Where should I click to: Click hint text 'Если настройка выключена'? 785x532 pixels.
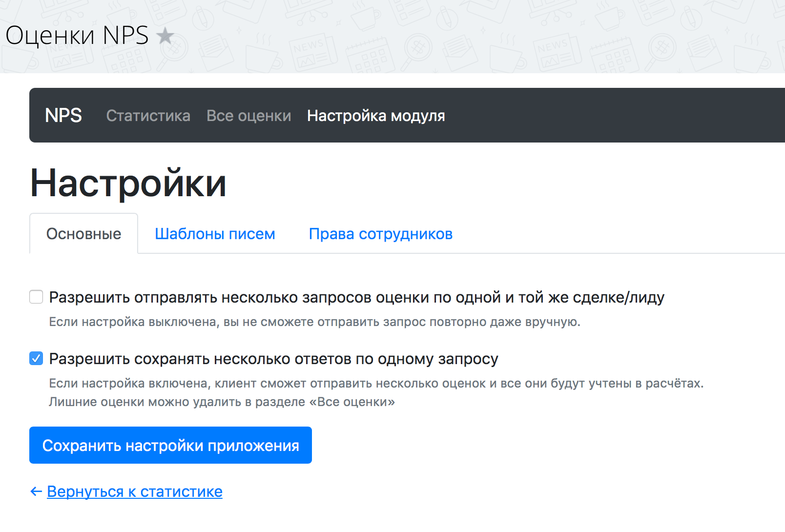tap(314, 322)
